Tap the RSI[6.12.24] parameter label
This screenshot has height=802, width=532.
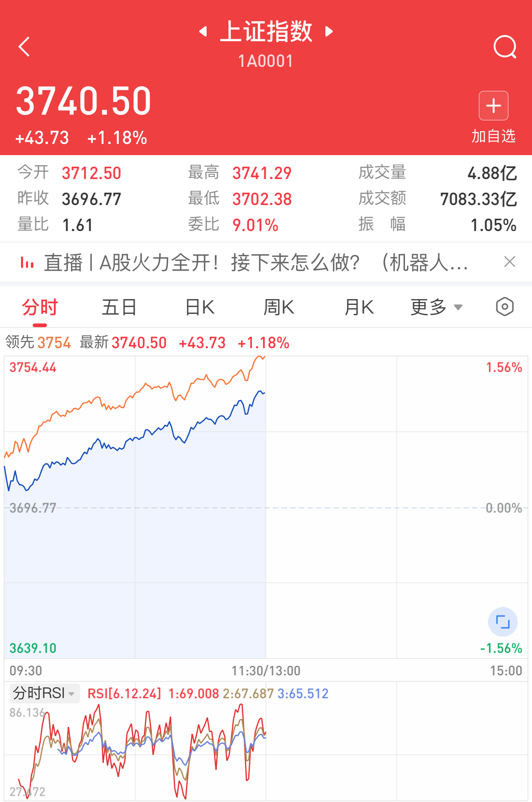coord(124,693)
